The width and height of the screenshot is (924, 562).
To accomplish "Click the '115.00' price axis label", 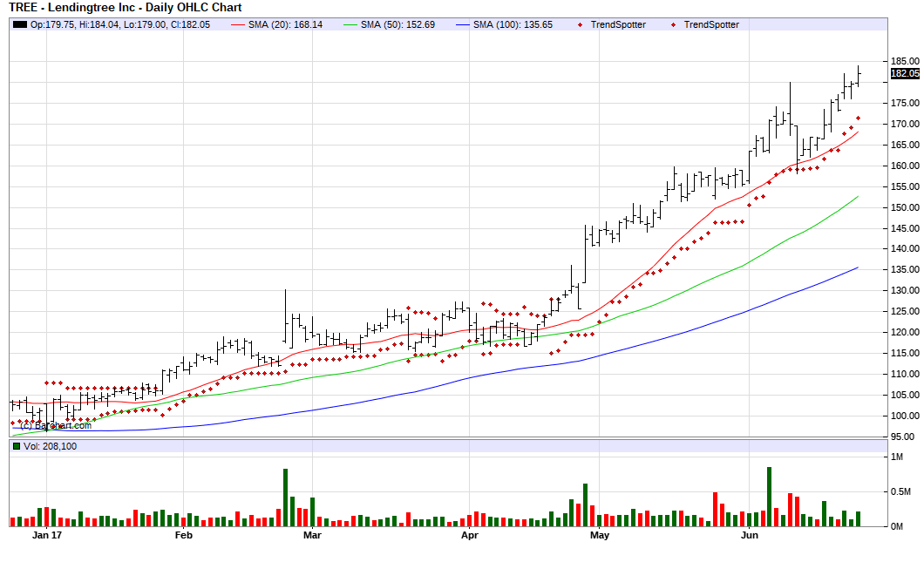I will click(905, 353).
